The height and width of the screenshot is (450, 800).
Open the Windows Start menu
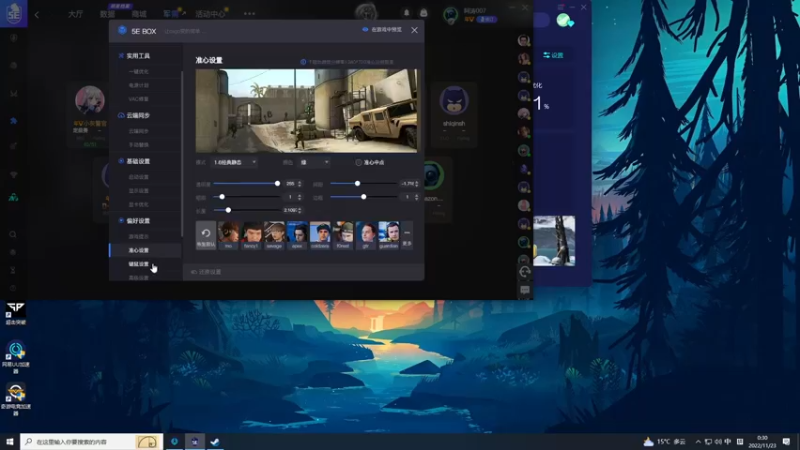[x=10, y=441]
